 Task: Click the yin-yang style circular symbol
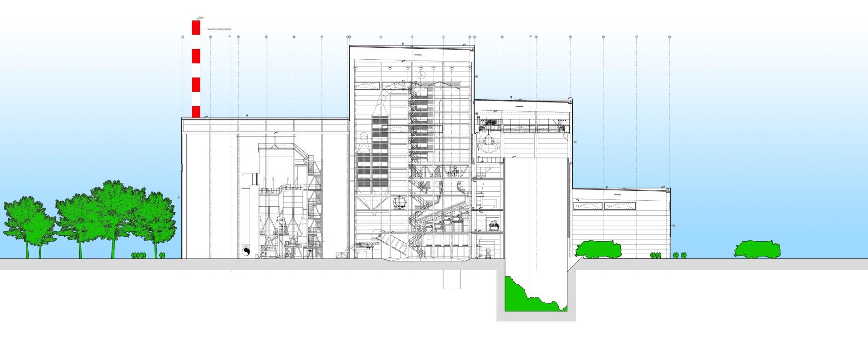(x=246, y=252)
